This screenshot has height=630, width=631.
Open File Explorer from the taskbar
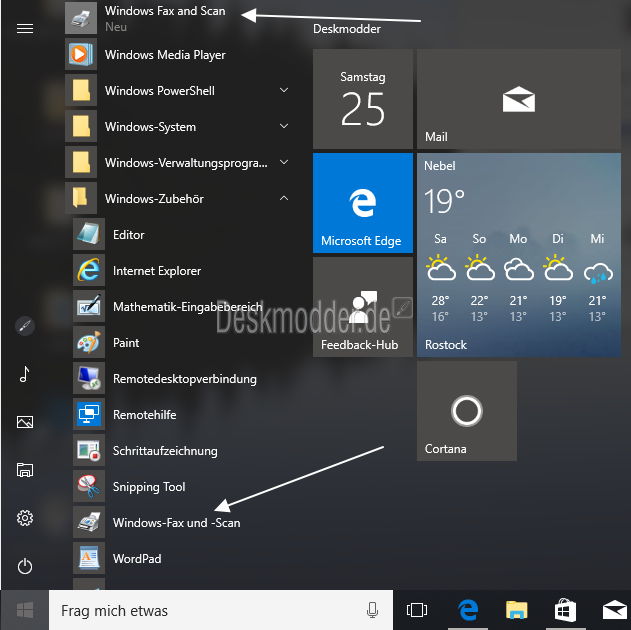(x=517, y=610)
